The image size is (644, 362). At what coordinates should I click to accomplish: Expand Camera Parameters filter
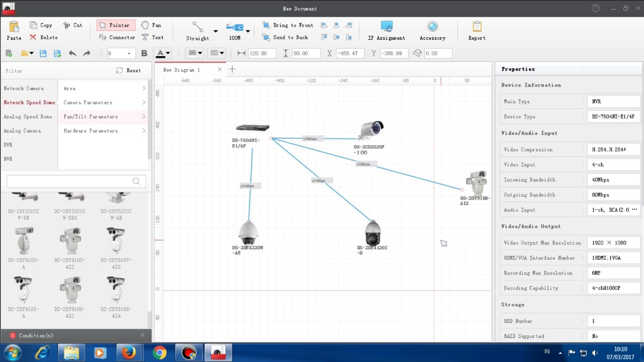(104, 103)
